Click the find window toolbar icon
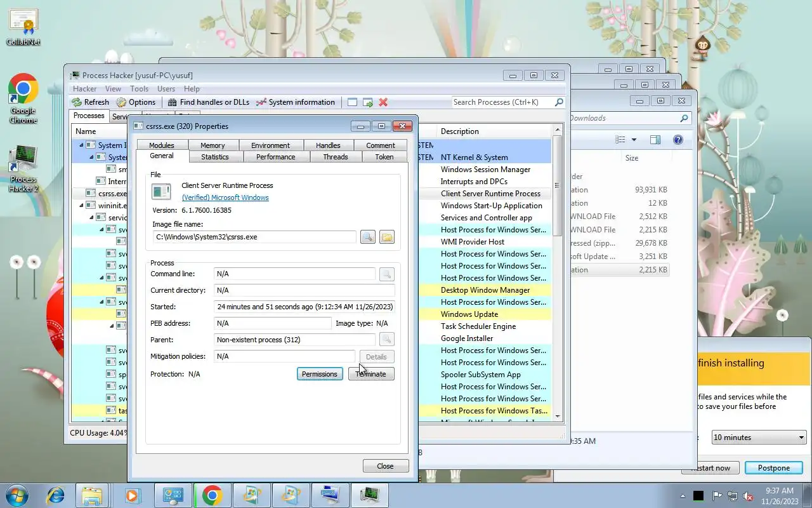The height and width of the screenshot is (508, 812). (352, 102)
